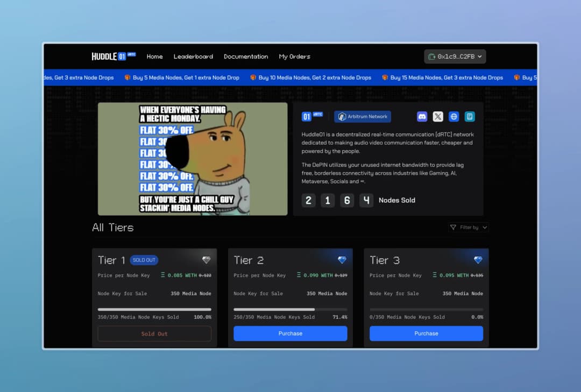Open the documentation book icon
Viewport: 581px width, 392px height.
point(470,117)
